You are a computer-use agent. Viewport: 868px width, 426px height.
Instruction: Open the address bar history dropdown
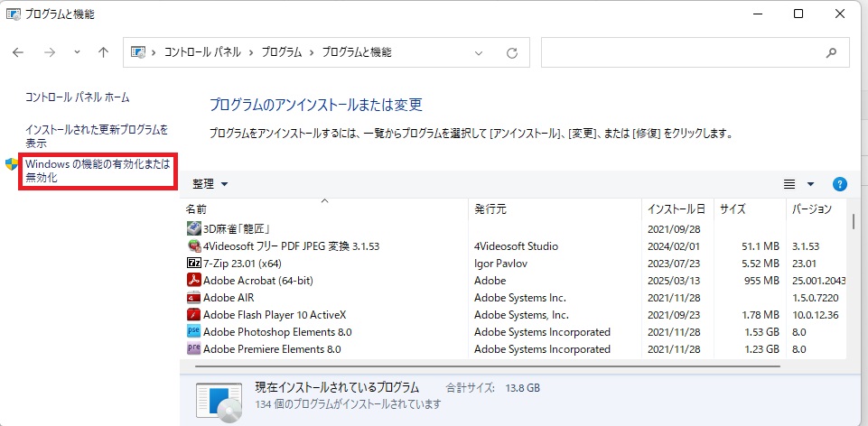point(479,53)
